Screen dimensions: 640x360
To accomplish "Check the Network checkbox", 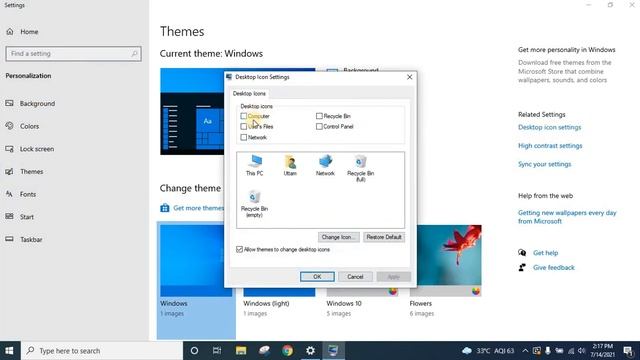I will pyautogui.click(x=244, y=137).
